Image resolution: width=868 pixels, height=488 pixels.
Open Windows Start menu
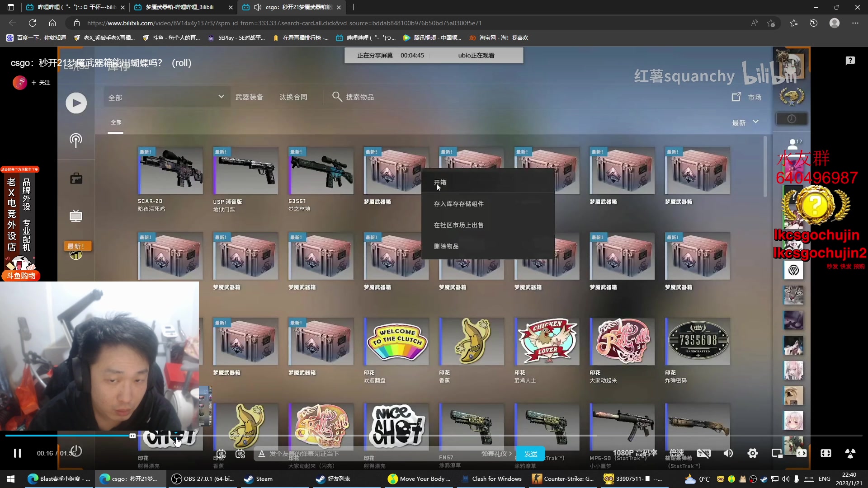[x=11, y=479]
